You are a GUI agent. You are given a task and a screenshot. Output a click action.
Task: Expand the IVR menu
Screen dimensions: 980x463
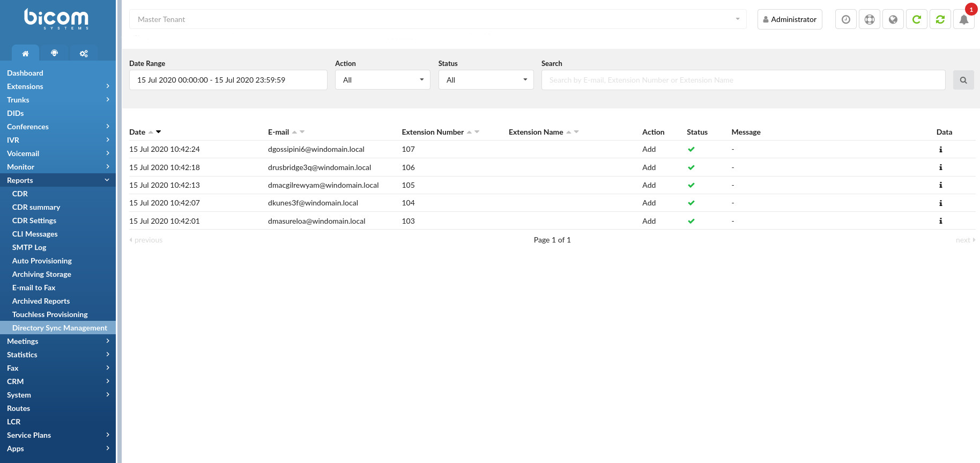[x=58, y=140]
